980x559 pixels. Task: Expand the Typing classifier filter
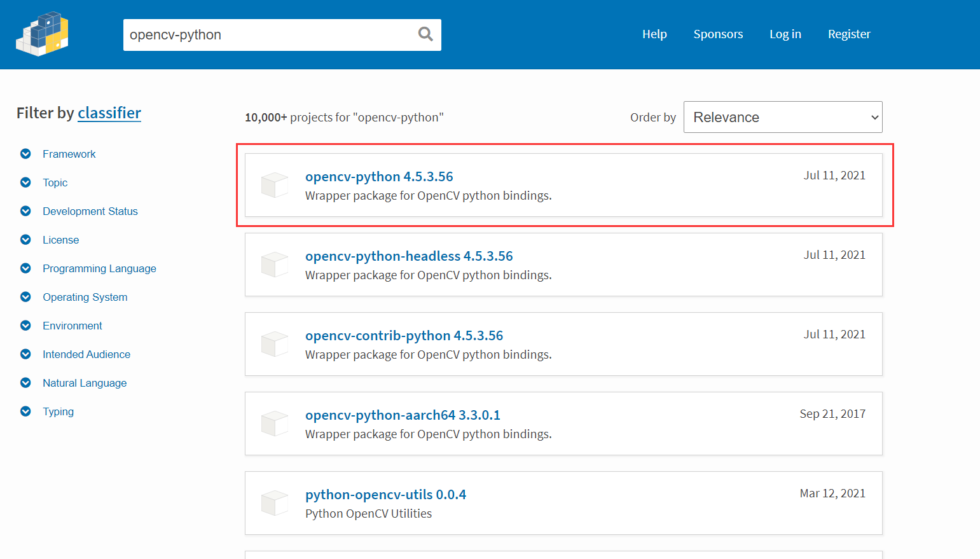click(59, 411)
